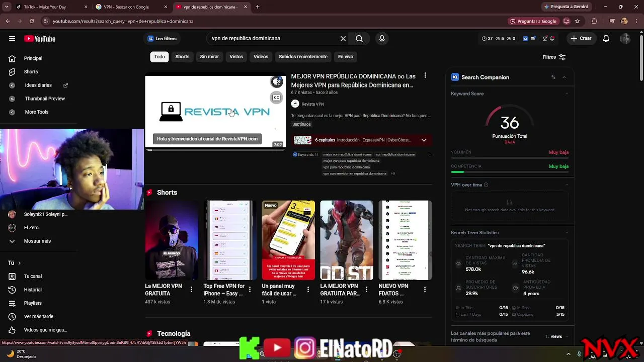Image resolution: width=644 pixels, height=362 pixels.
Task: Clear the search query with the X
Action: pyautogui.click(x=343, y=39)
